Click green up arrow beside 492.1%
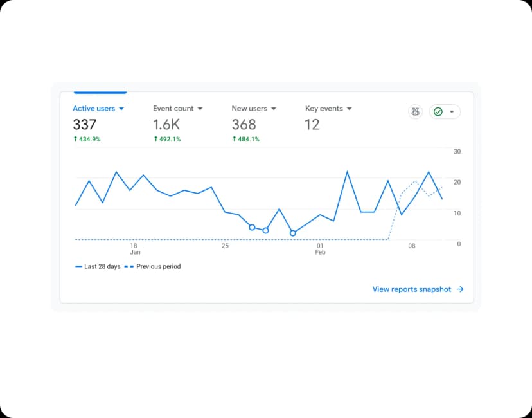The width and height of the screenshot is (532, 418). tap(155, 139)
